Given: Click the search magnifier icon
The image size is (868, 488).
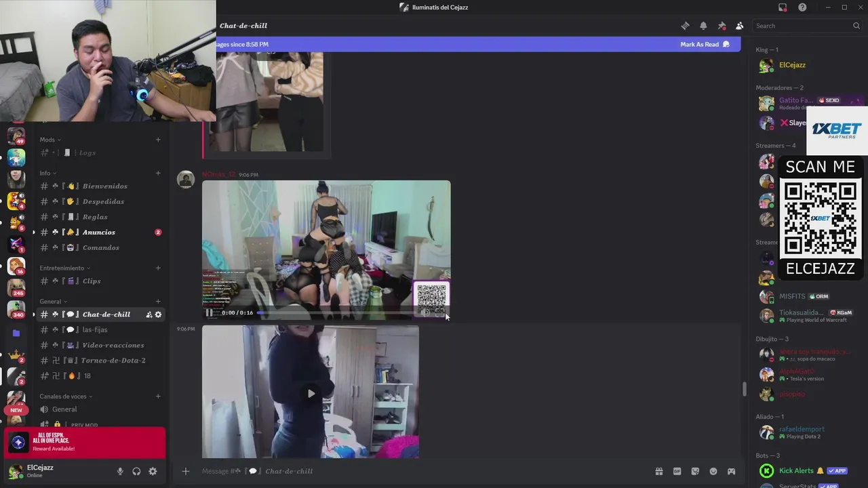Looking at the screenshot, I should pyautogui.click(x=856, y=26).
